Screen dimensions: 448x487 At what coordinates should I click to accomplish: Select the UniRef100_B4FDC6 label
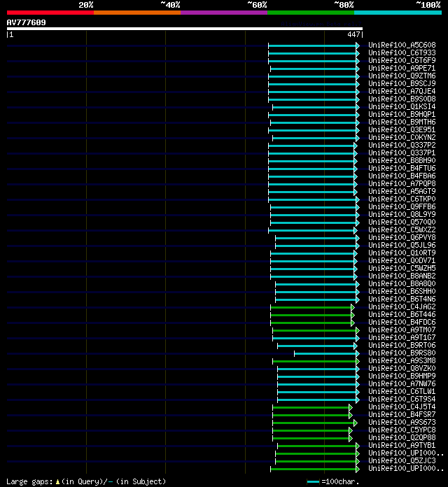(x=402, y=322)
